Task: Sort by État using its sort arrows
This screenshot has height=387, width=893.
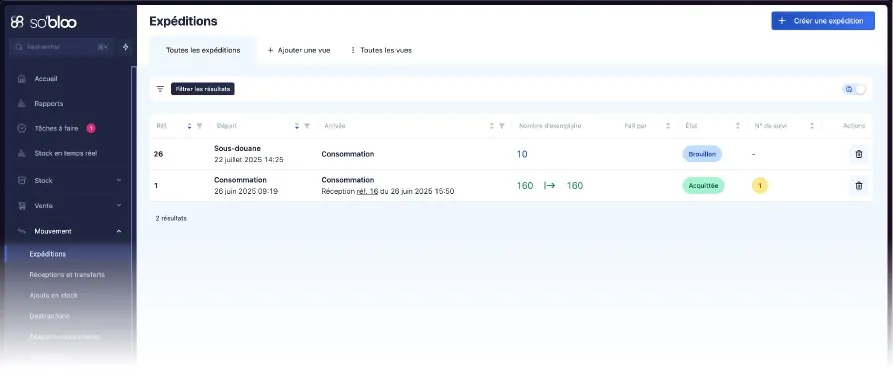Action: click(738, 126)
